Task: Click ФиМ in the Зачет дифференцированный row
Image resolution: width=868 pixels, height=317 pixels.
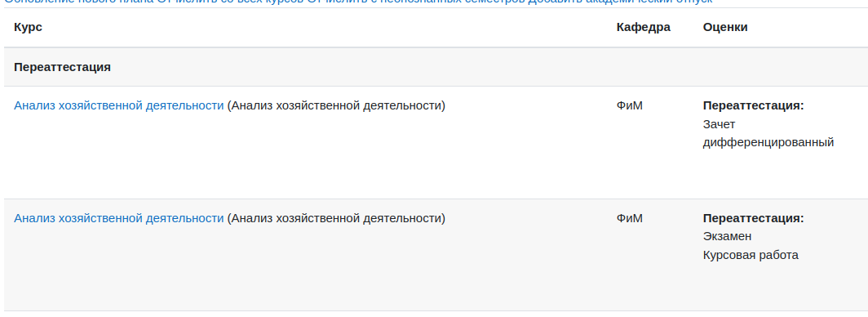Action: [x=630, y=105]
